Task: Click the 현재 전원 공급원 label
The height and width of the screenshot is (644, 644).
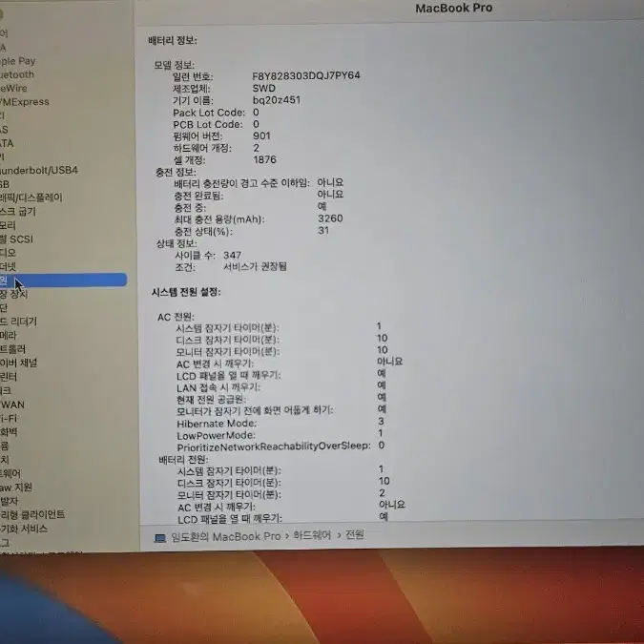Action: tap(212, 399)
